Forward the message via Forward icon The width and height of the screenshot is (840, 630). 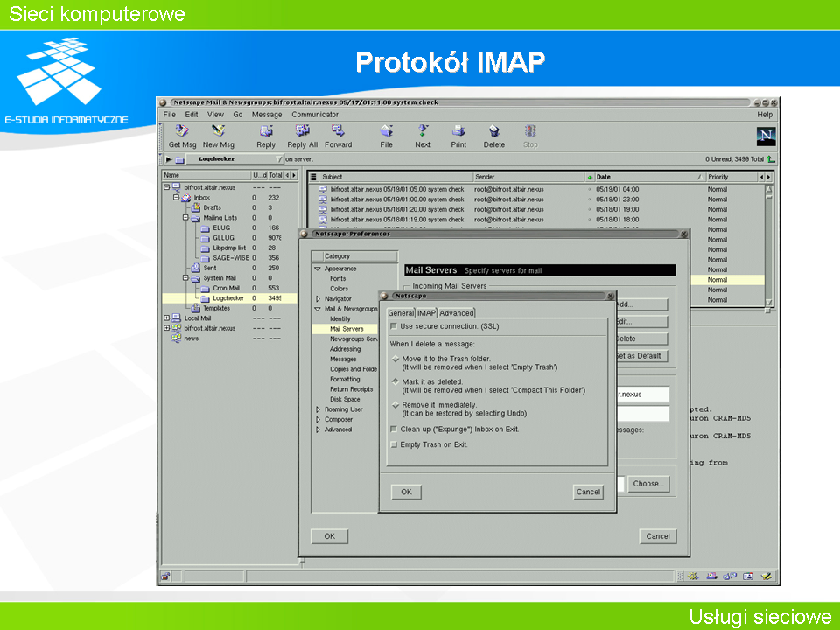pos(338,131)
